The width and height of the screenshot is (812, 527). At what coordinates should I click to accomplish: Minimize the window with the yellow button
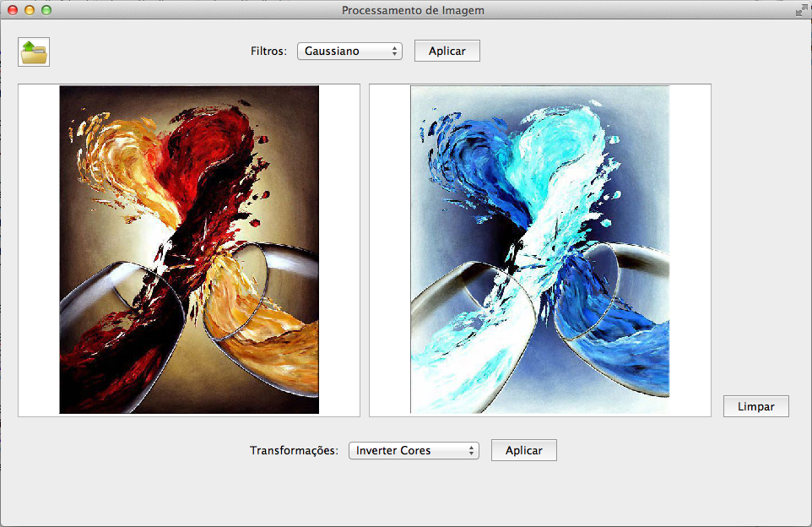click(30, 10)
